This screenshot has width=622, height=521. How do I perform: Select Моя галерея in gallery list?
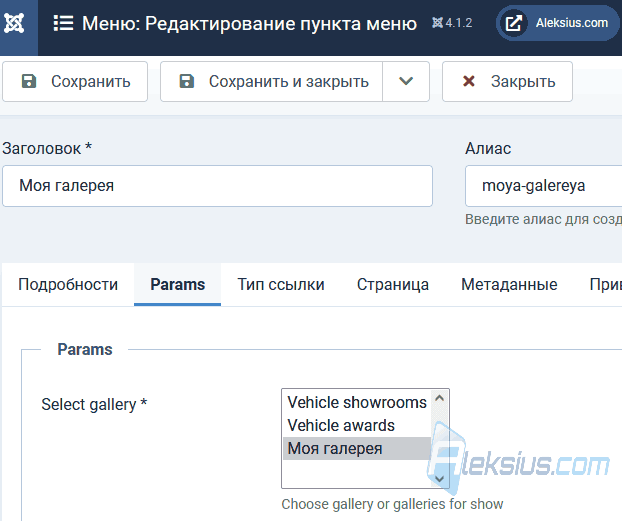357,448
